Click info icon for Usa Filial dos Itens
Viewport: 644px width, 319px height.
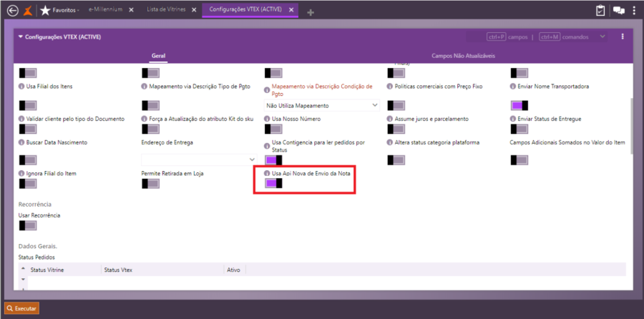coord(21,87)
